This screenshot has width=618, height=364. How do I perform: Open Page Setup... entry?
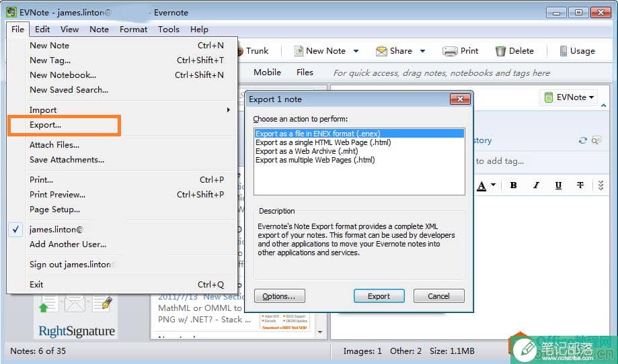tap(122, 210)
